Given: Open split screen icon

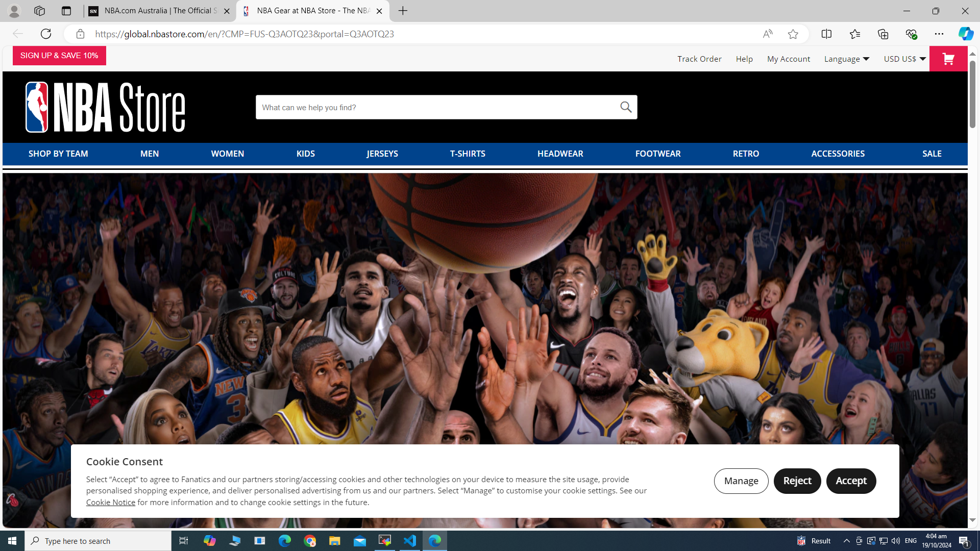Looking at the screenshot, I should pyautogui.click(x=826, y=34).
